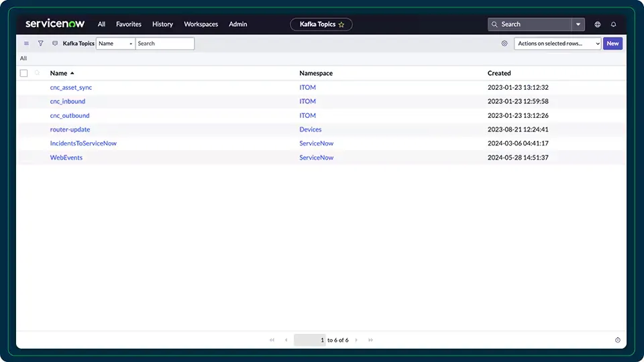Select created date 2023-08-21 12:24:41
This screenshot has width=644, height=362.
pyautogui.click(x=518, y=129)
